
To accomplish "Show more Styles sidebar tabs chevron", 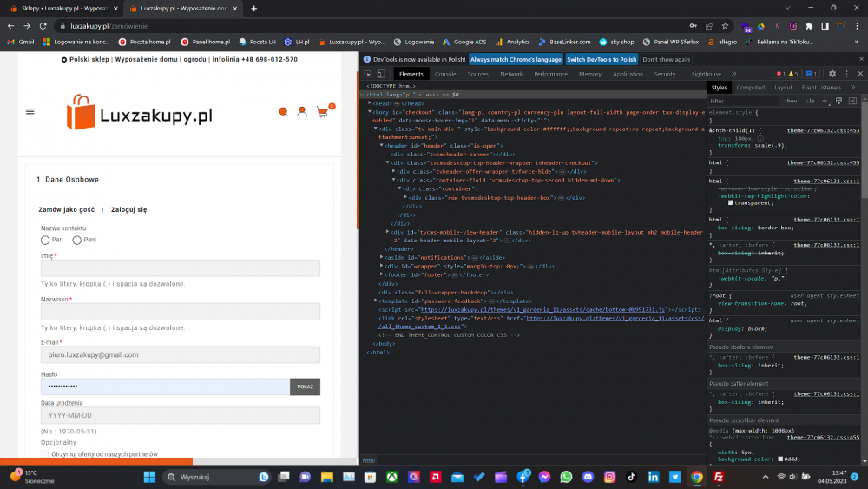I will click(x=853, y=87).
